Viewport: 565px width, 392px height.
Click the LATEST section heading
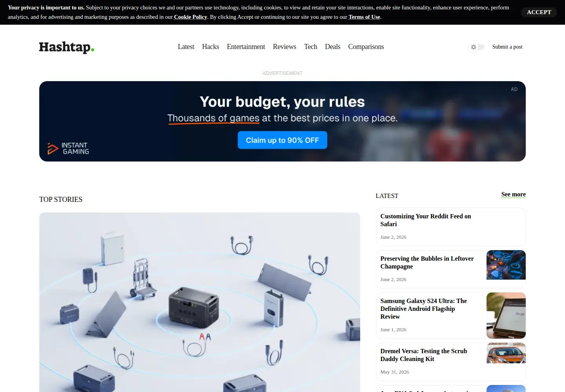coord(387,196)
